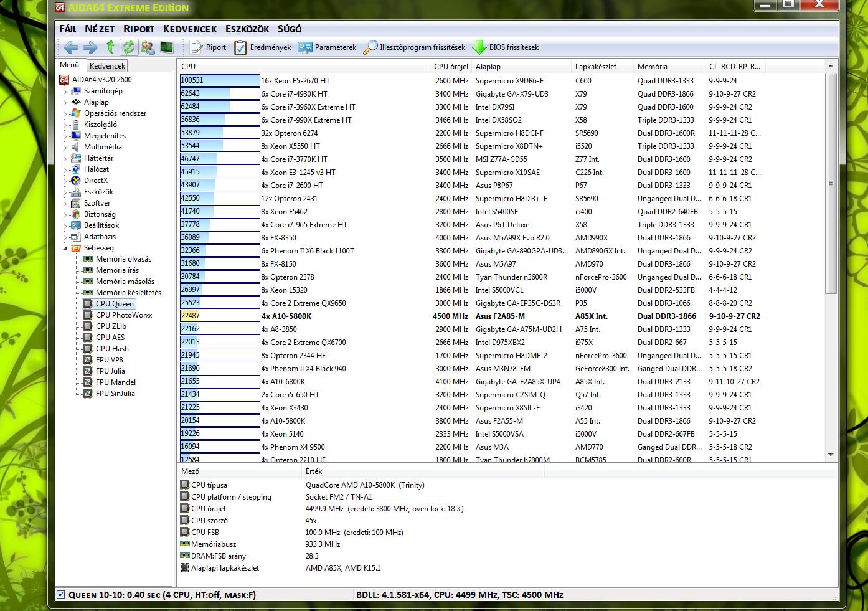868x611 pixels.
Task: Go back with the left arrow icon
Action: pos(71,47)
